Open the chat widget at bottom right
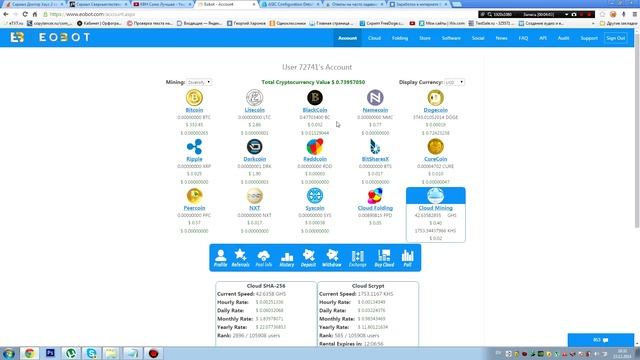Viewport: 640px width, 360px height. pos(601,340)
